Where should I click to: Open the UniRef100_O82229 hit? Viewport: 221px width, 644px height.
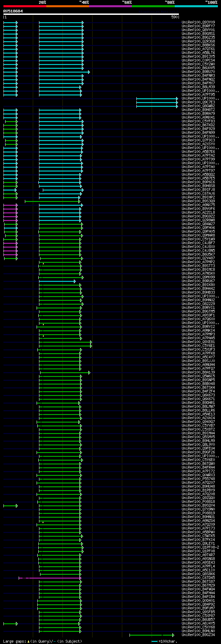198,304
